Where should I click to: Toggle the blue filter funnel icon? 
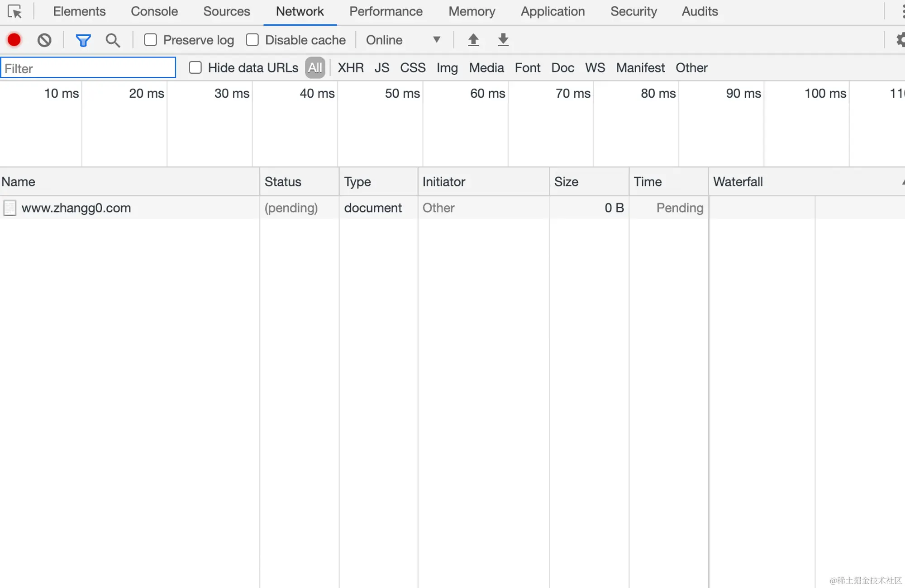[83, 40]
